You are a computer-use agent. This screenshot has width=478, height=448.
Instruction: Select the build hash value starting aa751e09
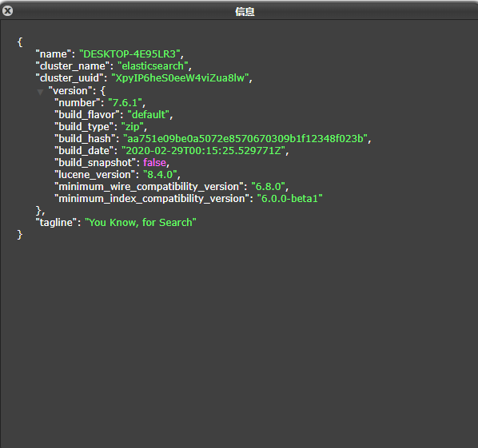pyautogui.click(x=245, y=139)
